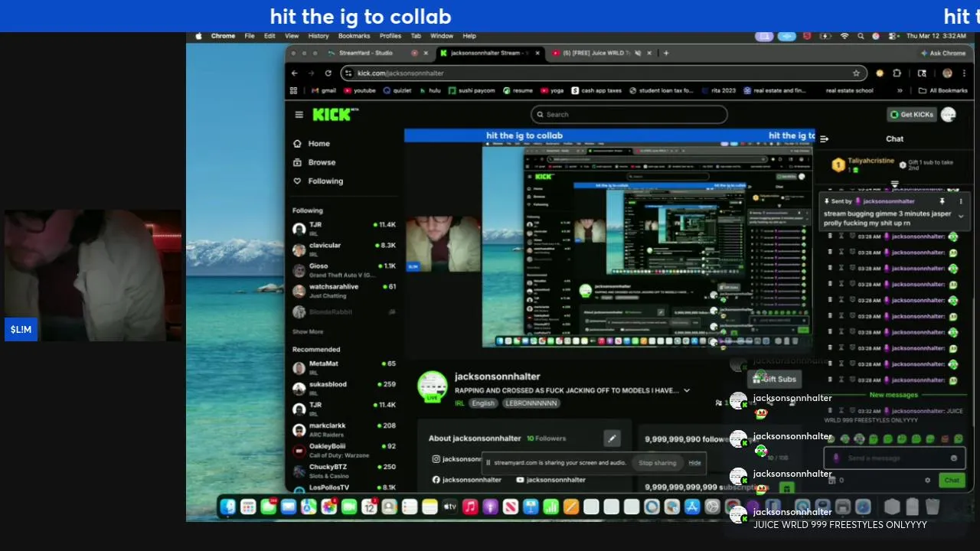Click the green Chat send button
The image size is (980, 551).
click(951, 481)
